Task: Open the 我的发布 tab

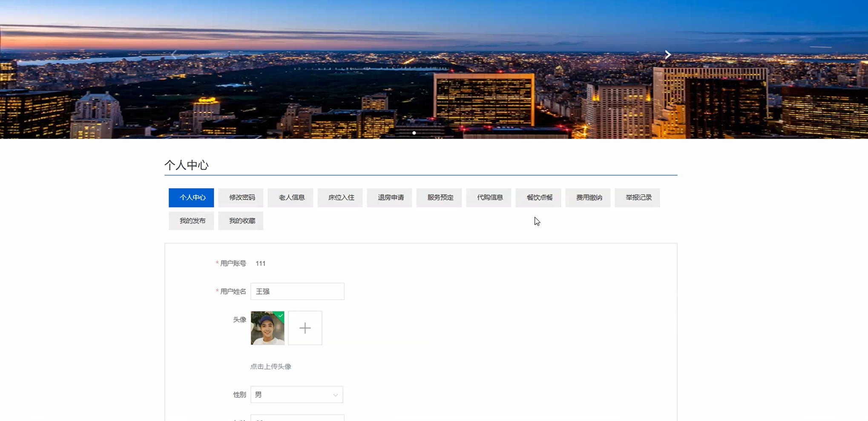Action: (191, 221)
